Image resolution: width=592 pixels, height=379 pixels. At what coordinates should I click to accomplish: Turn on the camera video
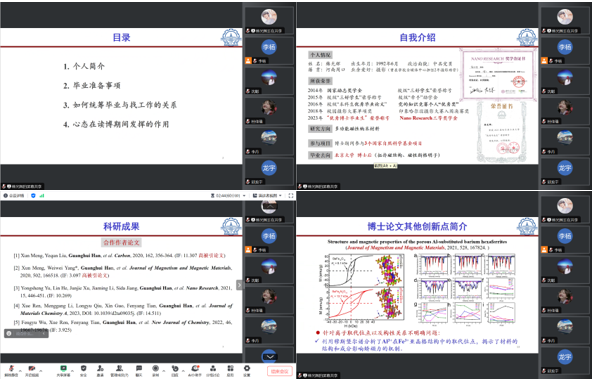(32, 370)
